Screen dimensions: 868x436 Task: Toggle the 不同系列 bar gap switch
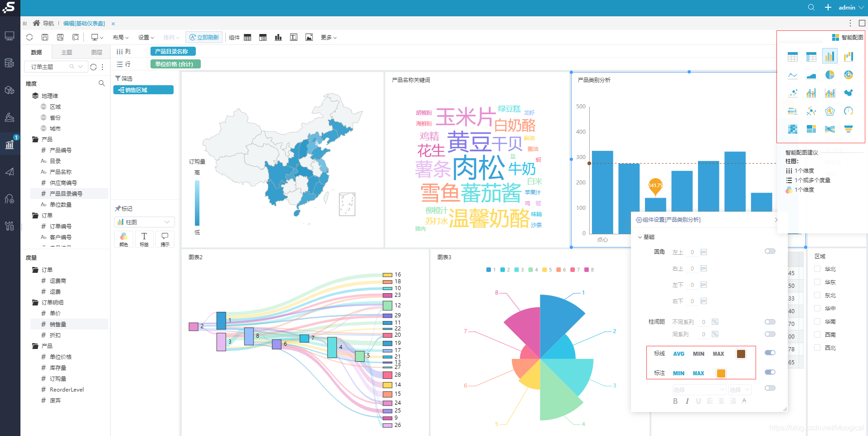coord(770,322)
